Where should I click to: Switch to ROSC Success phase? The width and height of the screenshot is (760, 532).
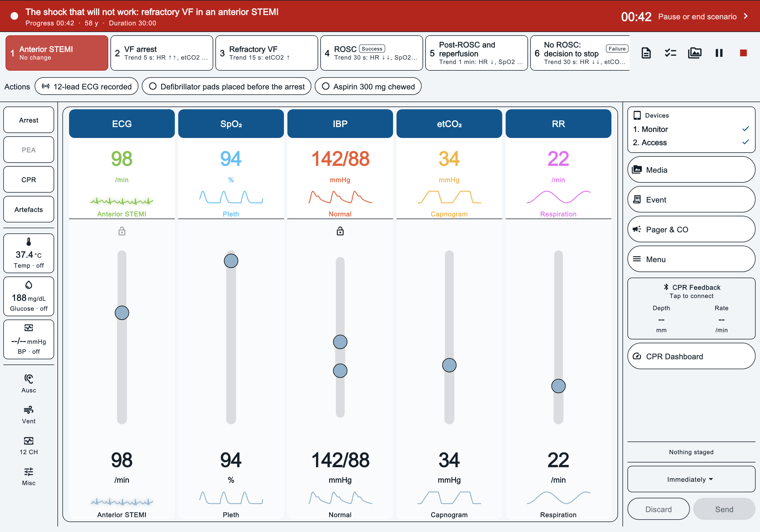[x=371, y=53]
